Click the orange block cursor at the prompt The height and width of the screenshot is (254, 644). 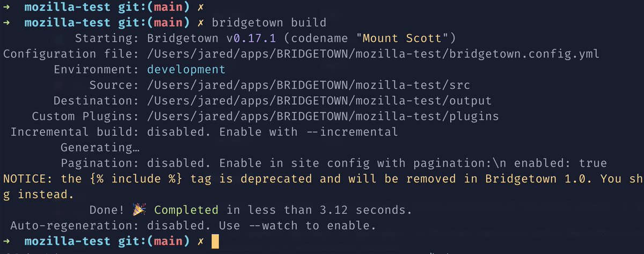coord(215,242)
